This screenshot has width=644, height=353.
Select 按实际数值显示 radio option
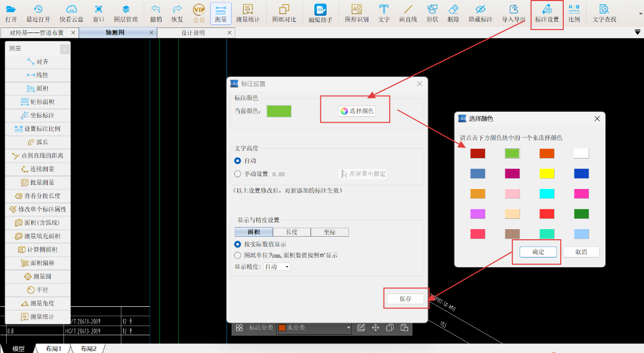(238, 244)
